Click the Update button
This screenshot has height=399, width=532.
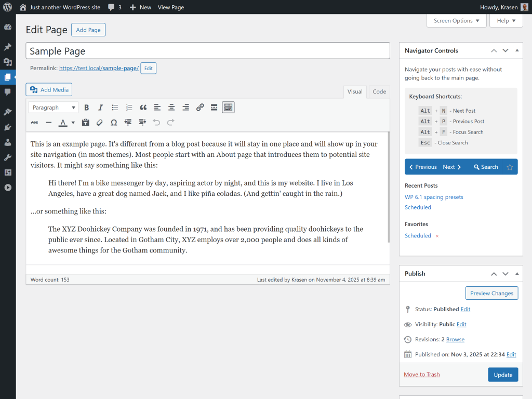point(502,375)
